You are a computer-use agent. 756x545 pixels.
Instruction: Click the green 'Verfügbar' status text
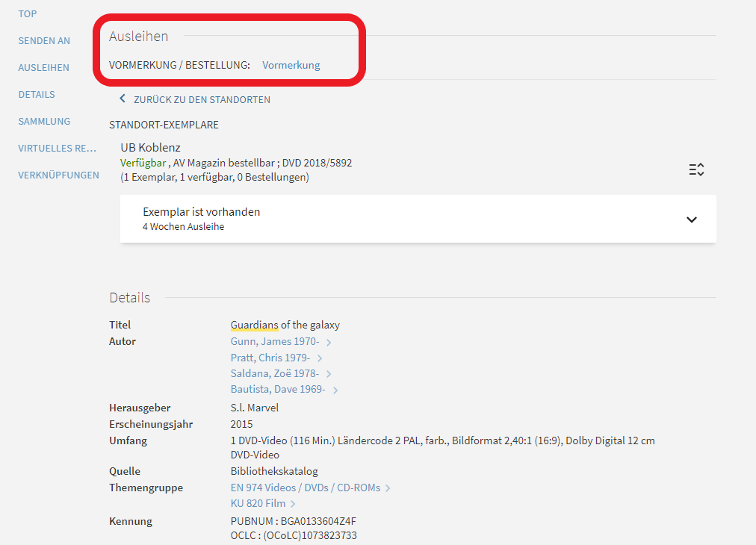(x=143, y=163)
